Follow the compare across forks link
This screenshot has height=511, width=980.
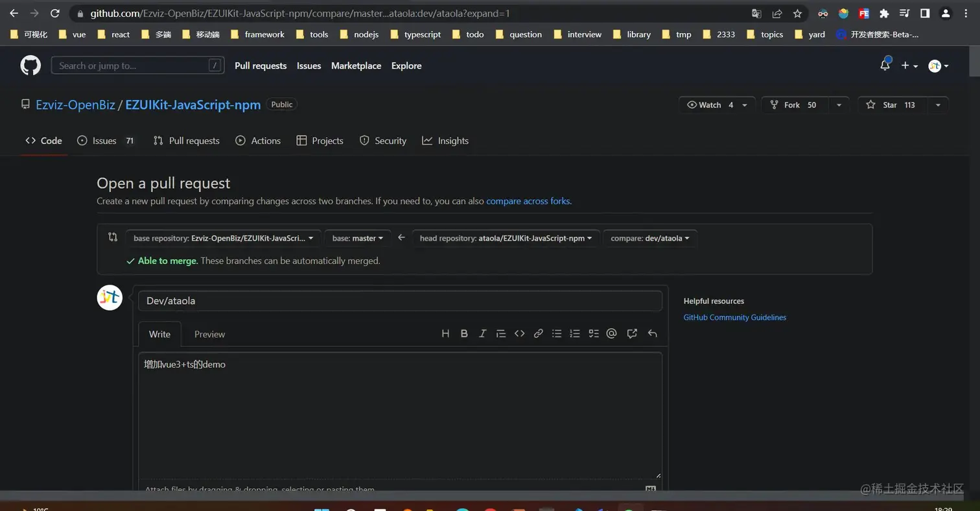point(528,201)
